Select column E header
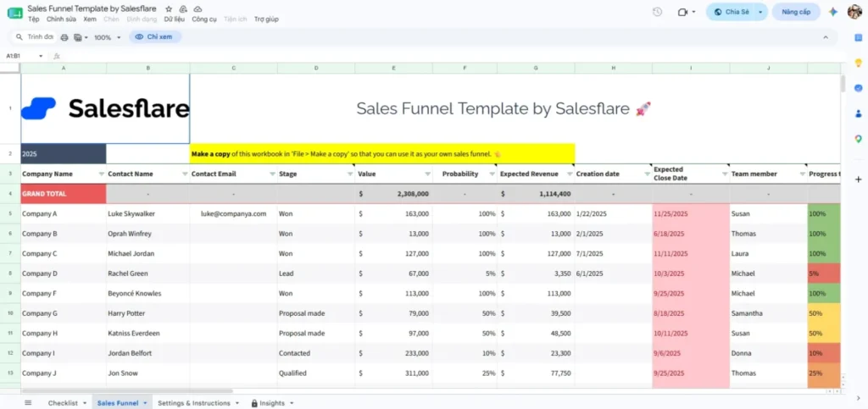This screenshot has width=868, height=409. coord(393,68)
